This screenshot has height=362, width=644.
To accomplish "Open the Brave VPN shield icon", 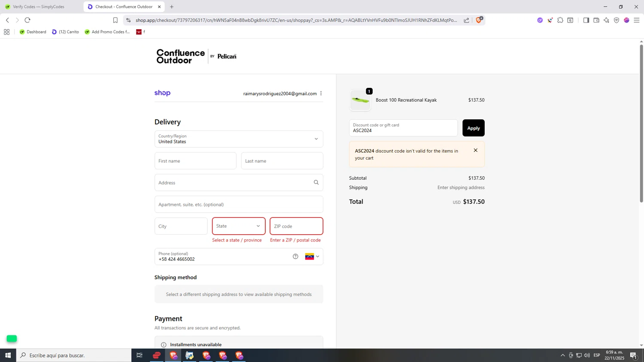I will point(617,20).
